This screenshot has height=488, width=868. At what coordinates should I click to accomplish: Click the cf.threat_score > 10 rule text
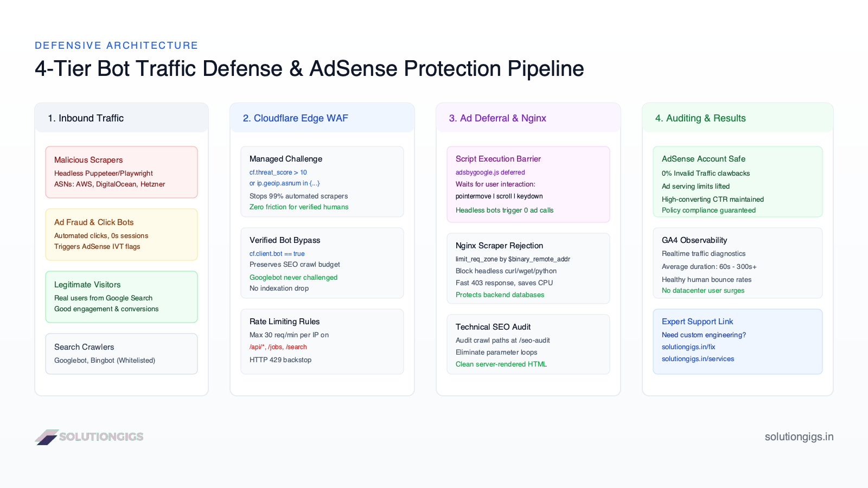[278, 172]
